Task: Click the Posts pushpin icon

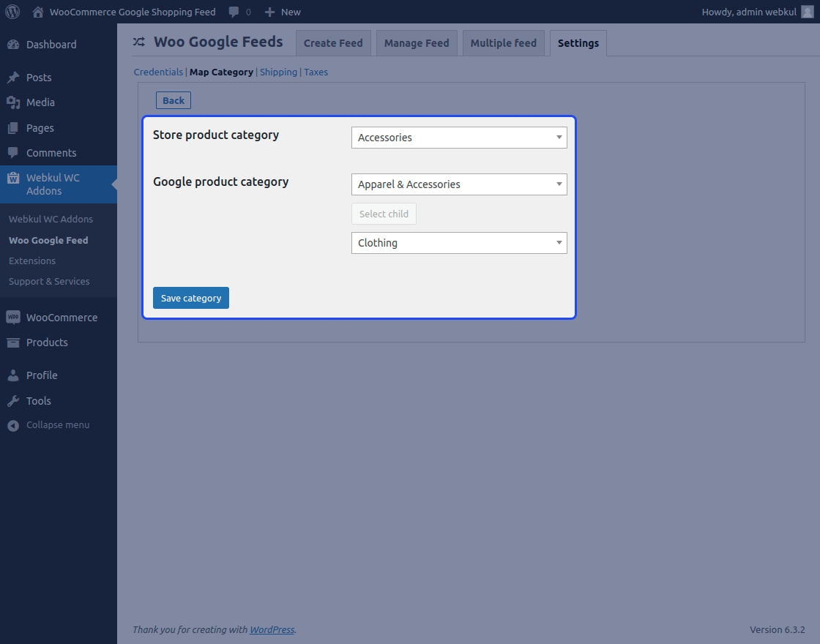Action: click(x=13, y=78)
